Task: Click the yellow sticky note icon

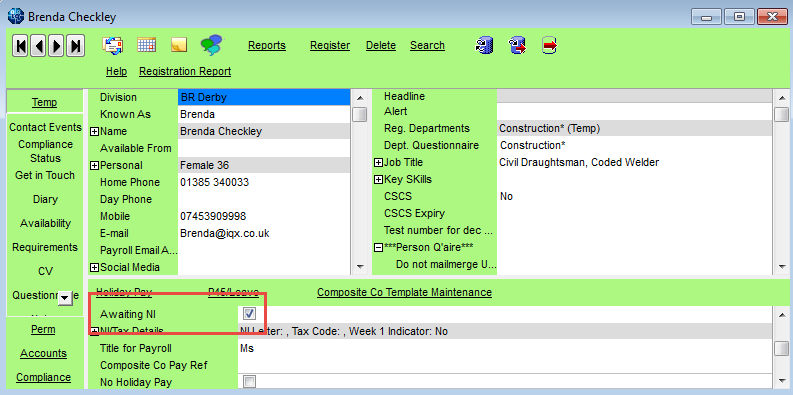Action: pos(179,45)
